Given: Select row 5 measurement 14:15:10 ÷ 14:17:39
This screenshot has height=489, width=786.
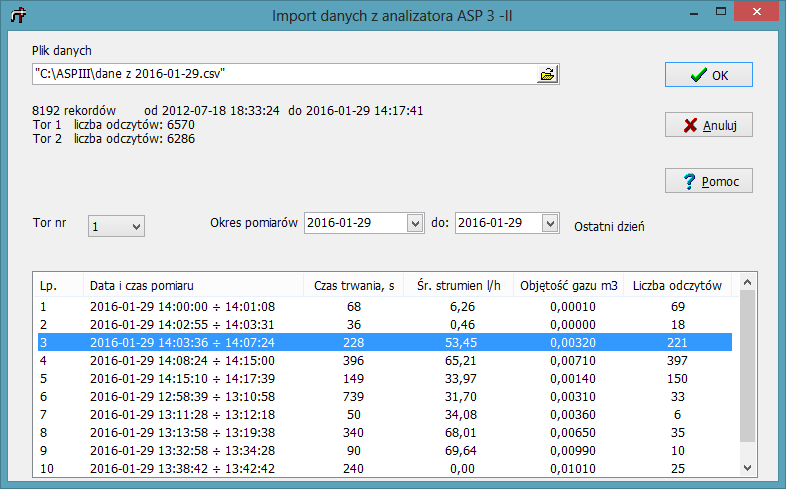Looking at the screenshot, I should click(385, 379).
